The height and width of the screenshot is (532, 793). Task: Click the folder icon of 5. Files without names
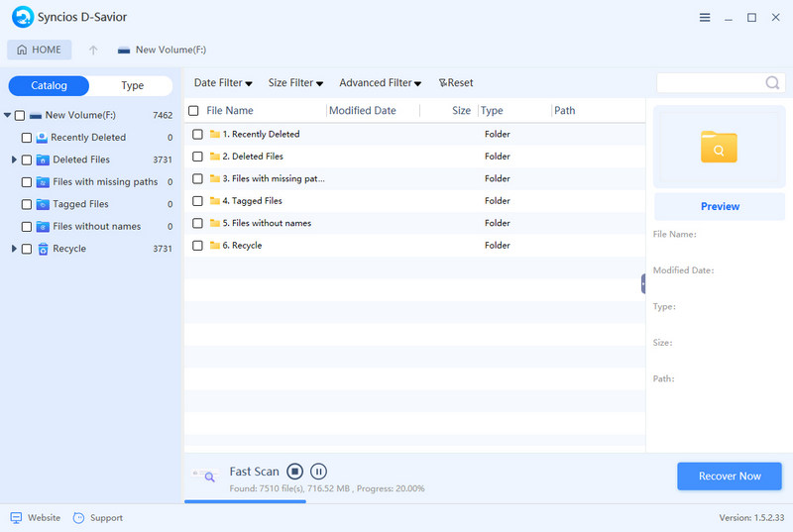click(215, 223)
